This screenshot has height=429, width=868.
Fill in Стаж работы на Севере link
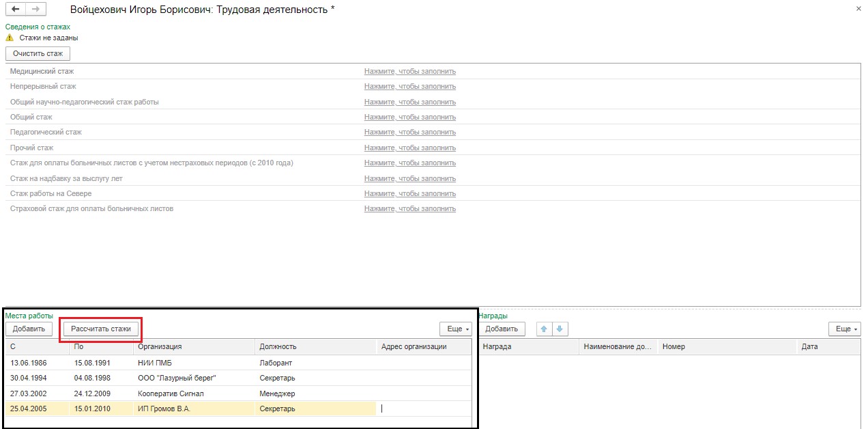click(x=410, y=193)
